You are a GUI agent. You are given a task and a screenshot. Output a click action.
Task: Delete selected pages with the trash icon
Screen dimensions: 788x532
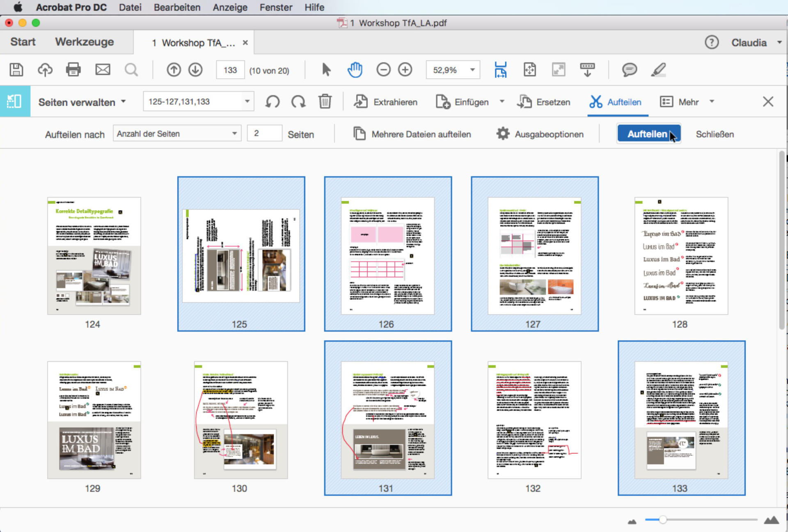pos(325,102)
